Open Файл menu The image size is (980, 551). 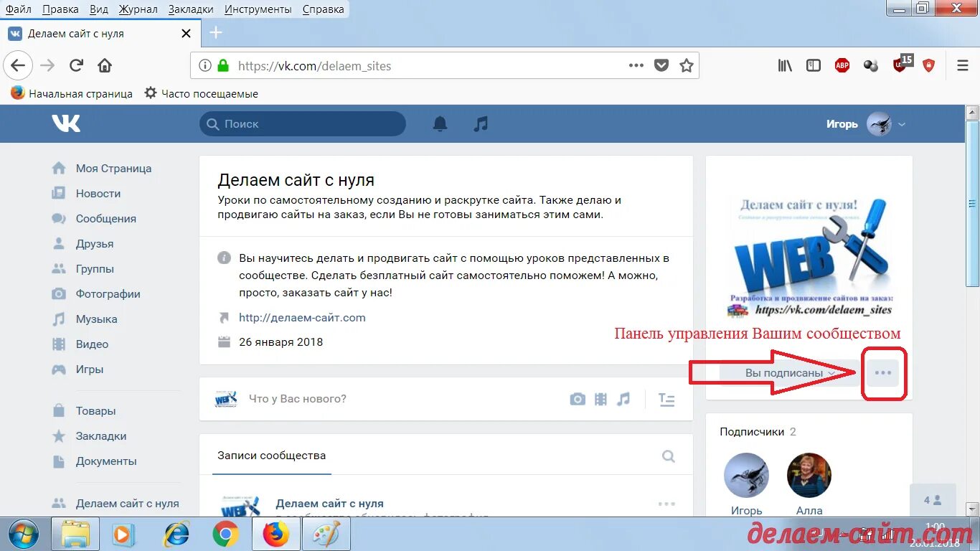pyautogui.click(x=18, y=9)
